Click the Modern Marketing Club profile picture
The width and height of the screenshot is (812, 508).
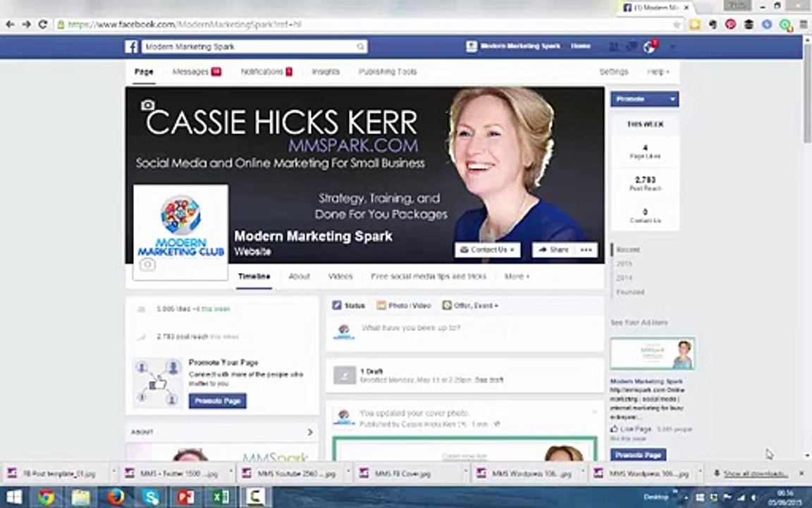(x=180, y=231)
